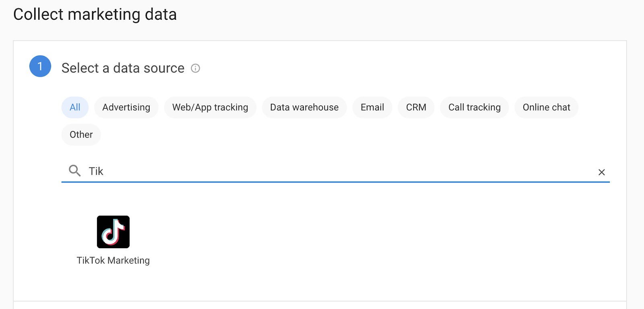The width and height of the screenshot is (644, 309).
Task: Select the Online chat filter
Action: (x=546, y=107)
